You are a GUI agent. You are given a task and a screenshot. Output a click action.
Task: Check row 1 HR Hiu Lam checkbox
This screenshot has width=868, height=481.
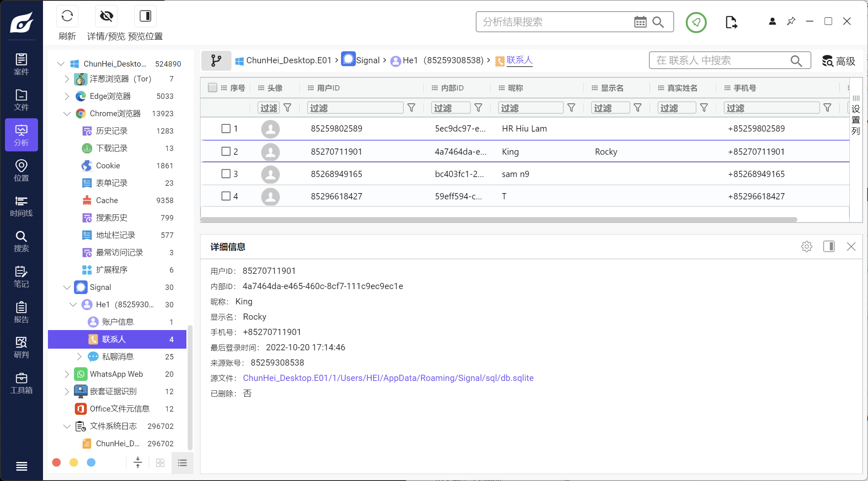point(226,129)
